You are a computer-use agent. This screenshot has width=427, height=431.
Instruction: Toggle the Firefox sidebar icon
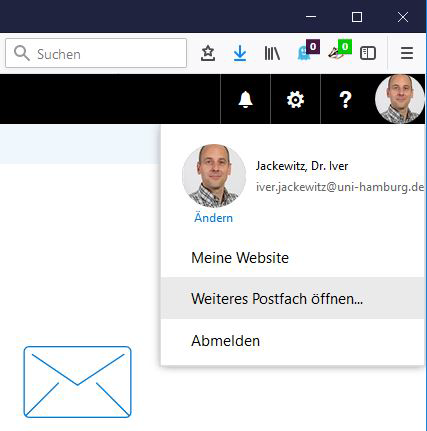(368, 53)
